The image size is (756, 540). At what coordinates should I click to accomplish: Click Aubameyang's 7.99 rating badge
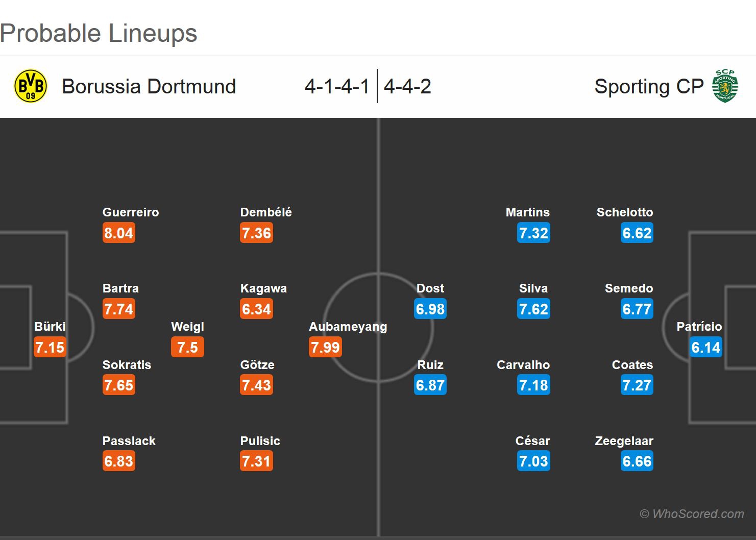(325, 348)
